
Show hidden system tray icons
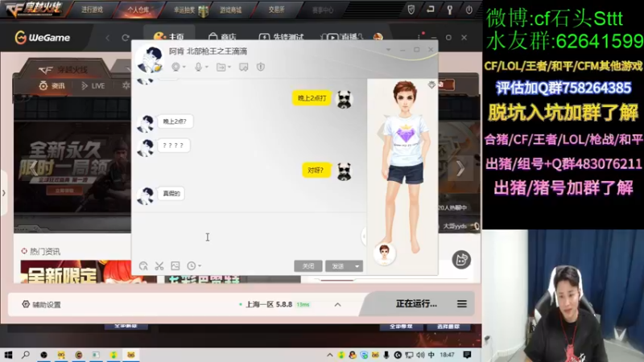coord(329,355)
